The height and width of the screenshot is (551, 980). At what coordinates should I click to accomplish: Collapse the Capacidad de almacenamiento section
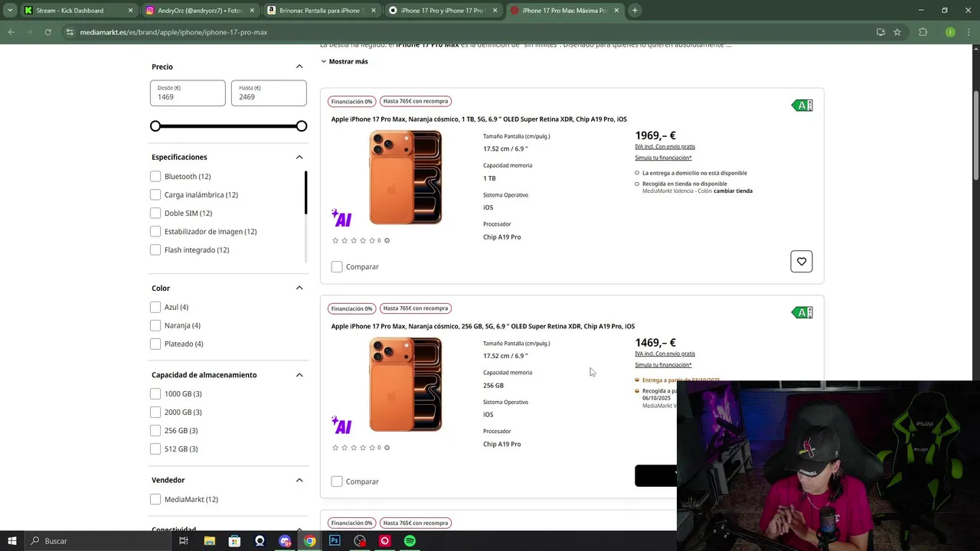tap(299, 375)
